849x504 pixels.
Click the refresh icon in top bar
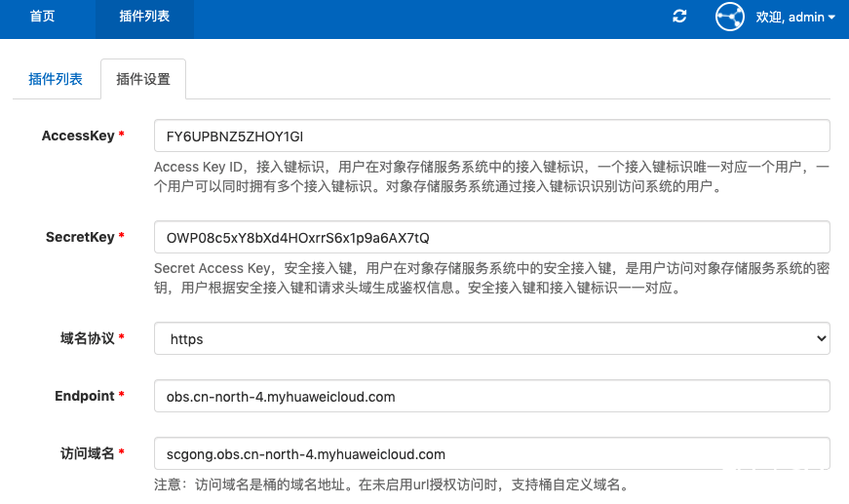tap(679, 17)
